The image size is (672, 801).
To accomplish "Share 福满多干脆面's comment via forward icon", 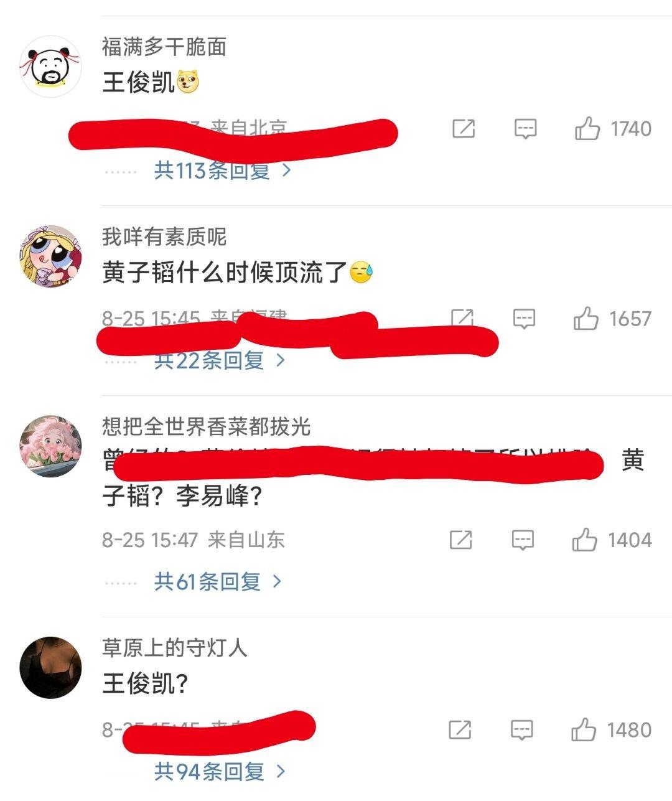I will point(464,129).
